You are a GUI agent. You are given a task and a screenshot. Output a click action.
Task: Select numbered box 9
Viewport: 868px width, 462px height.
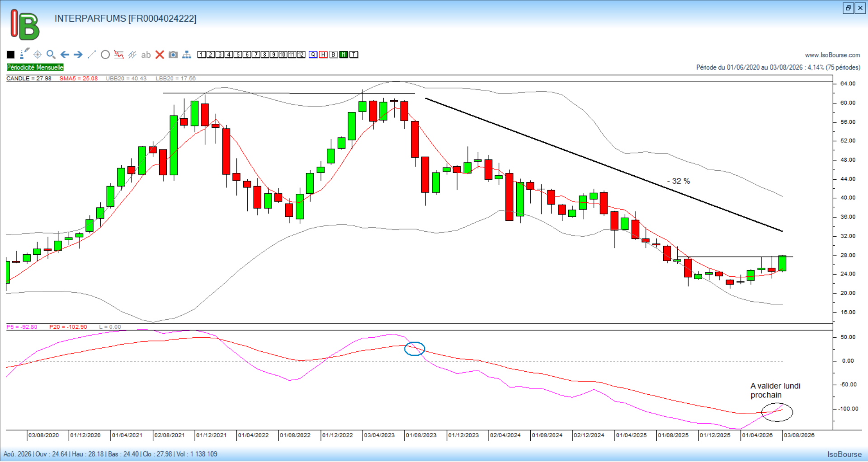click(274, 55)
